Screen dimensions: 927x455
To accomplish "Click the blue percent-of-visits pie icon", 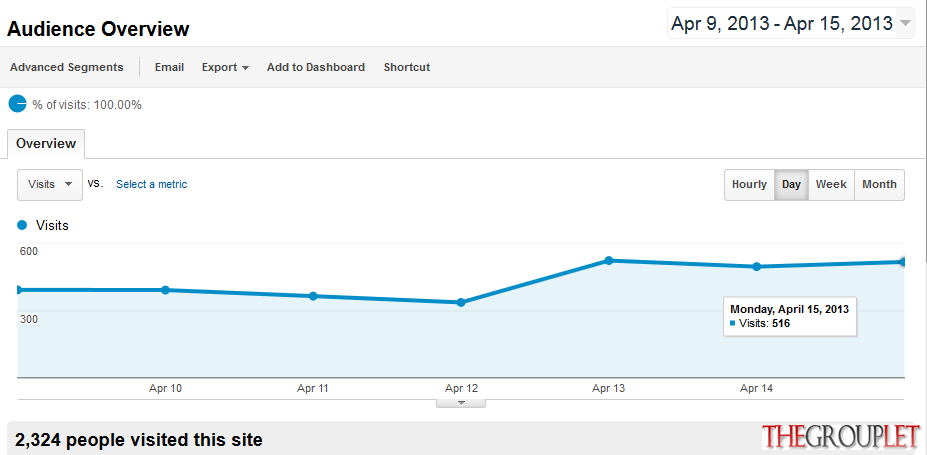I will (x=18, y=104).
